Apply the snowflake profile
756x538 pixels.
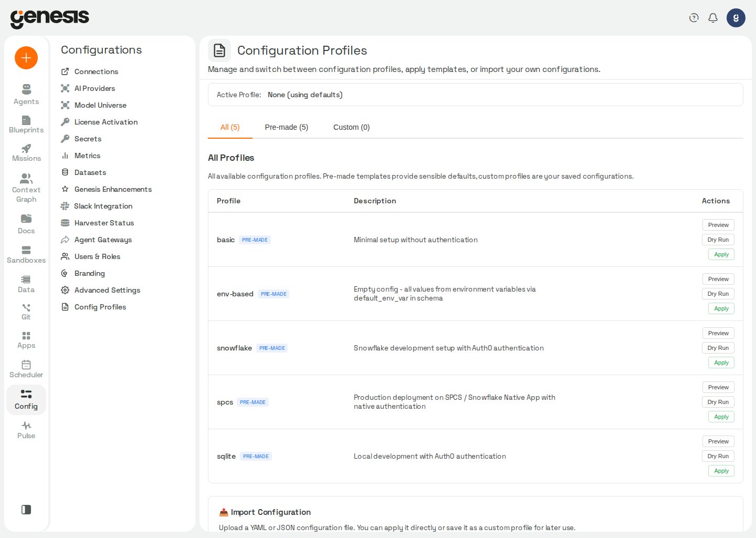[721, 363]
